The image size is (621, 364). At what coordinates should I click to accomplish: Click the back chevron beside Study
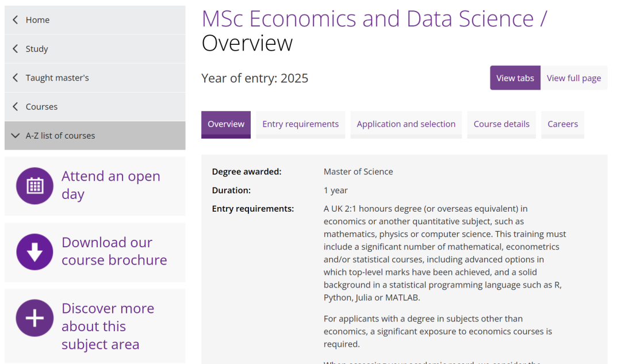click(16, 49)
